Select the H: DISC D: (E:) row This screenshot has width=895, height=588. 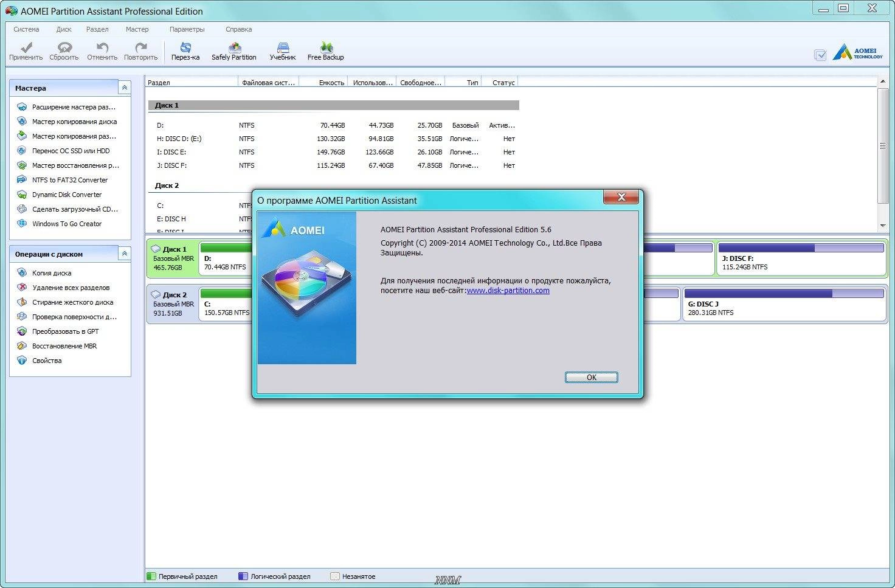pyautogui.click(x=333, y=139)
